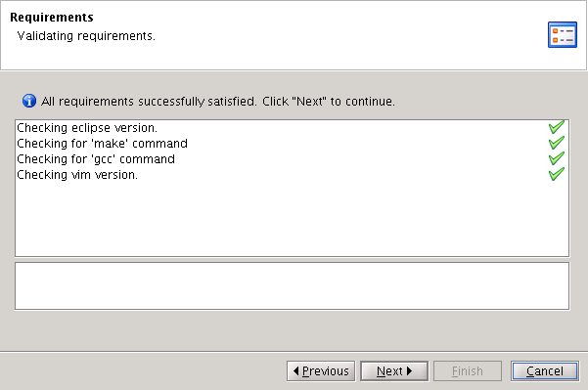Click the 'All requirements successfully satisfied' message
This screenshot has height=390, width=588.
click(217, 101)
